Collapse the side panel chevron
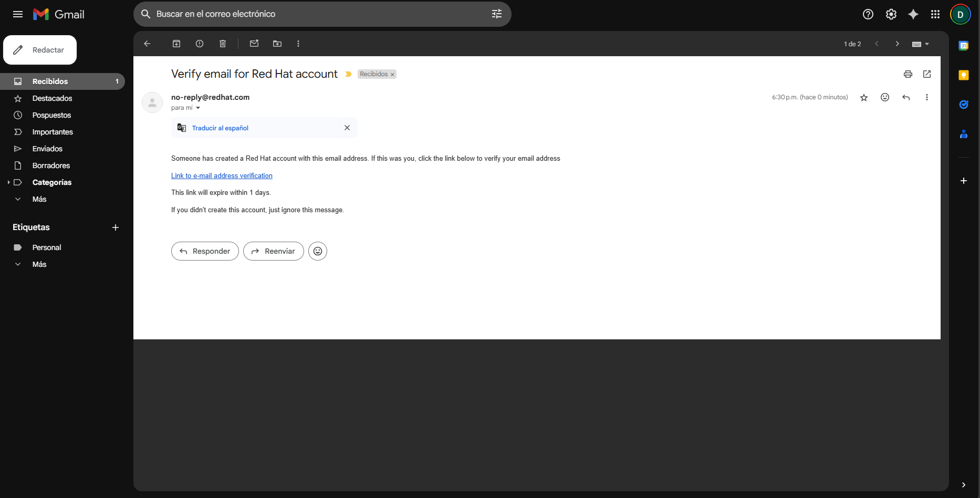The image size is (980, 498). pos(964,485)
